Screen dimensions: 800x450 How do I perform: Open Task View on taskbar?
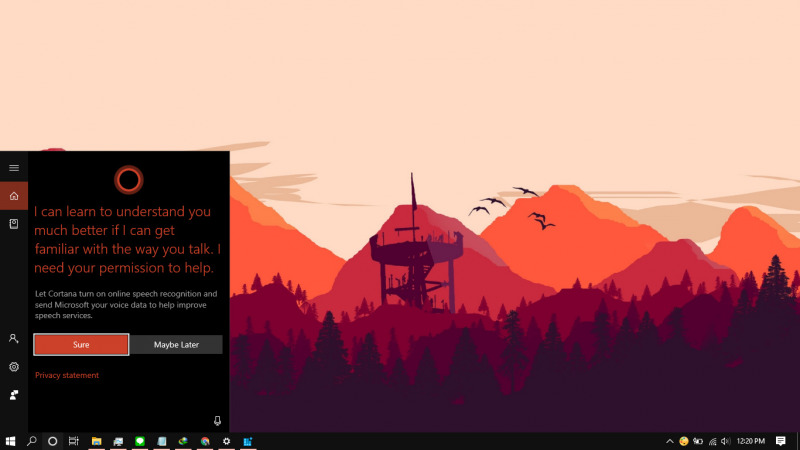[x=73, y=441]
